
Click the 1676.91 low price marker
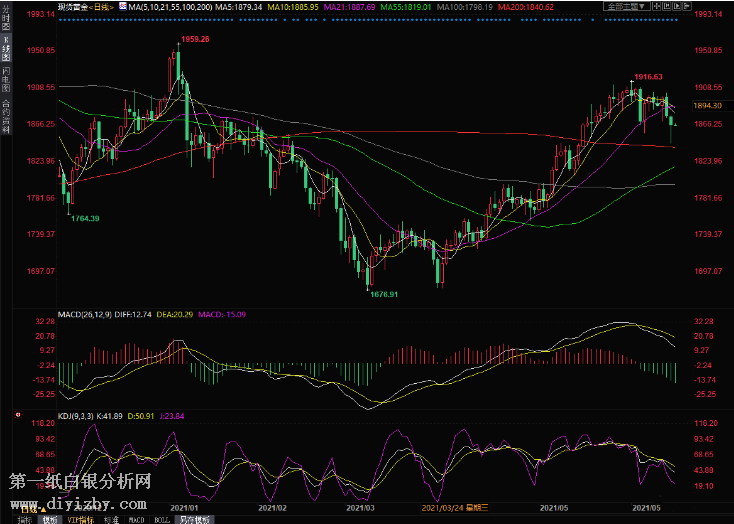pyautogui.click(x=384, y=294)
